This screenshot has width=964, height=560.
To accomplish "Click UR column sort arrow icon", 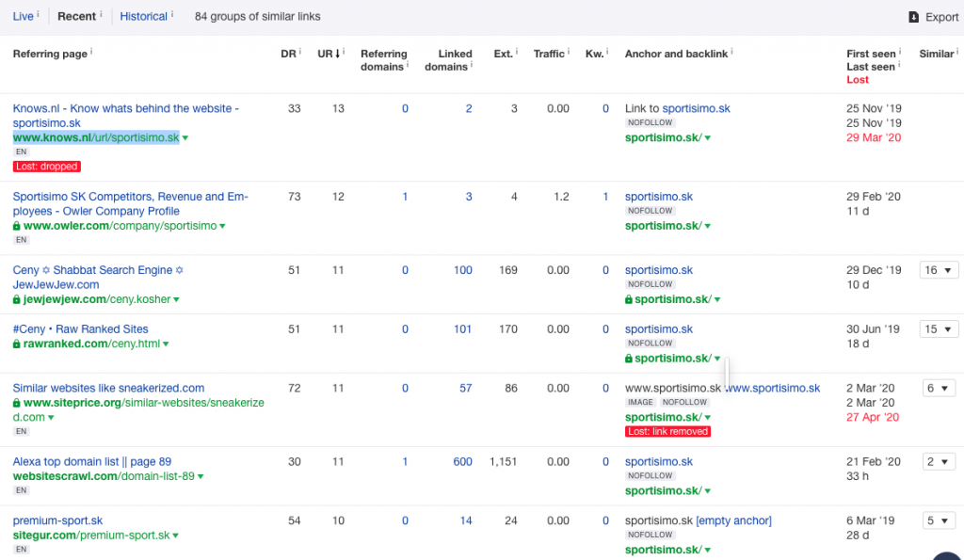I will coord(338,54).
